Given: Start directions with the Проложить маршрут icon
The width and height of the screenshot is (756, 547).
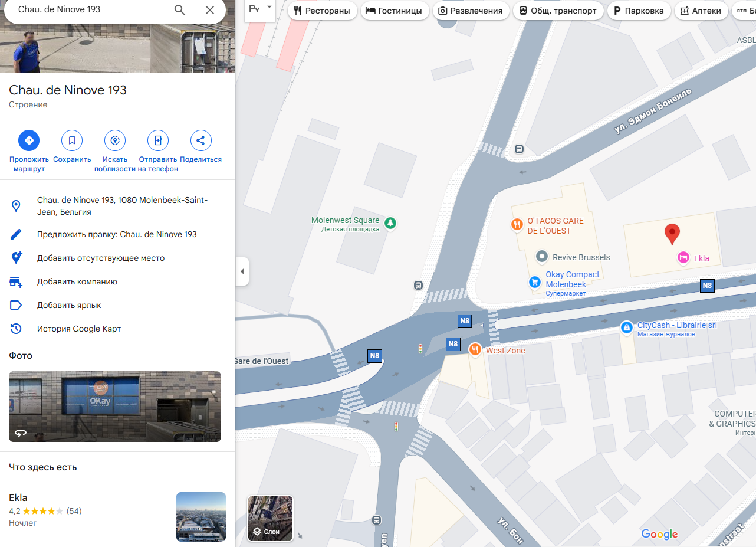Looking at the screenshot, I should pos(29,140).
